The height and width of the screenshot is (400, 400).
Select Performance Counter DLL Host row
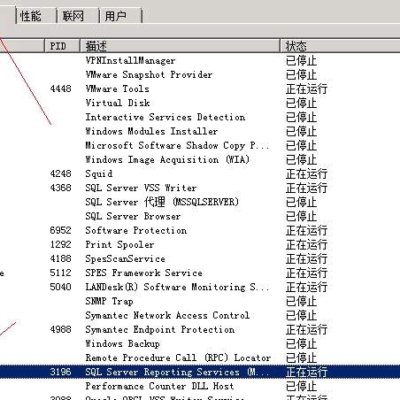pyautogui.click(x=200, y=386)
